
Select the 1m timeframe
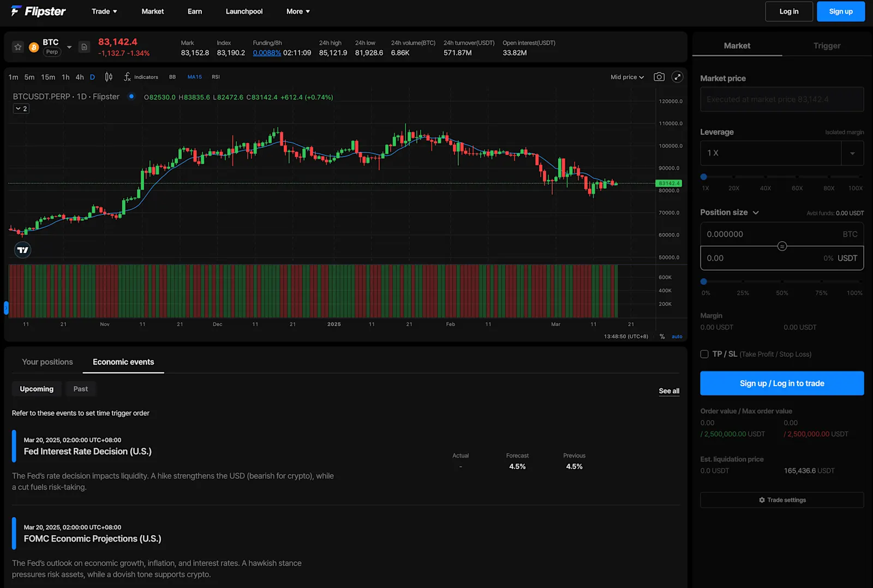click(13, 77)
